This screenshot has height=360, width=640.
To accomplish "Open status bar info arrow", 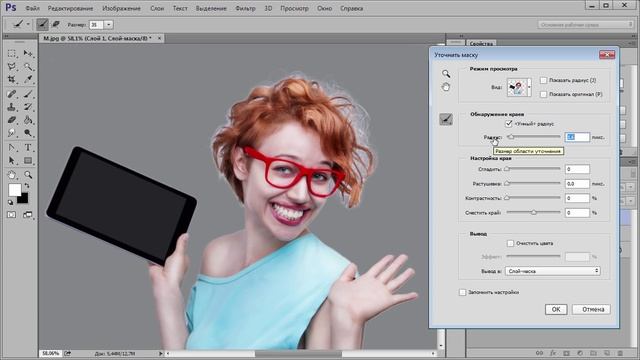I will click(x=160, y=353).
